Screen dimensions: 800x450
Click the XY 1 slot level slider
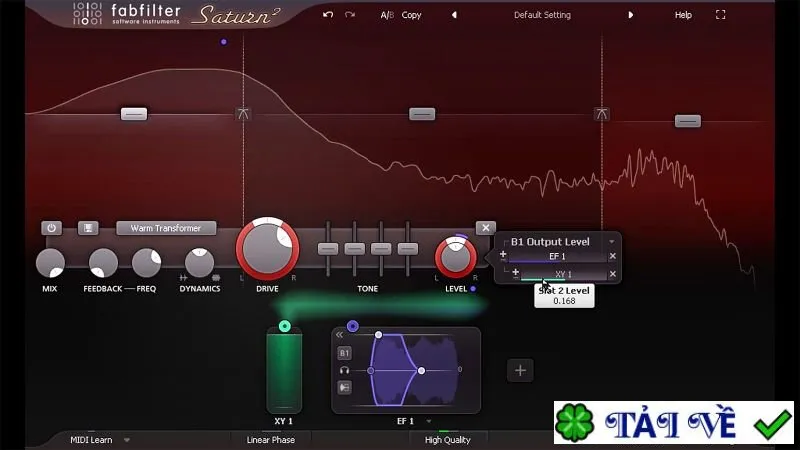(563, 275)
